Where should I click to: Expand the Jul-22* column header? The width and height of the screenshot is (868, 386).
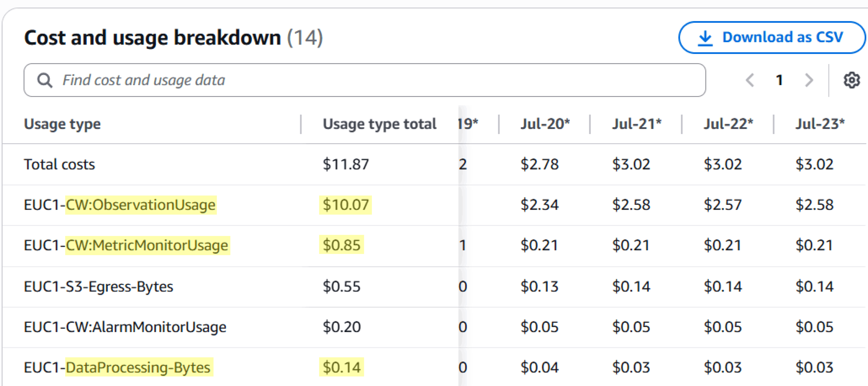coord(728,123)
